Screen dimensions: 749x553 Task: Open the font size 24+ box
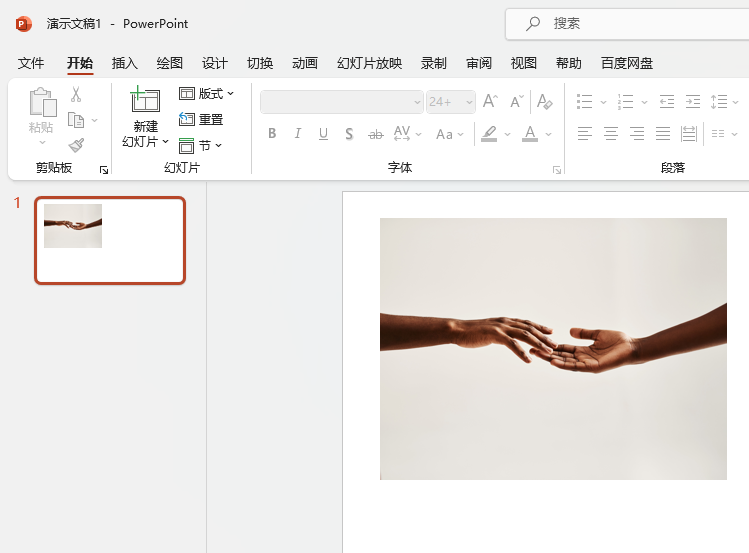click(450, 102)
